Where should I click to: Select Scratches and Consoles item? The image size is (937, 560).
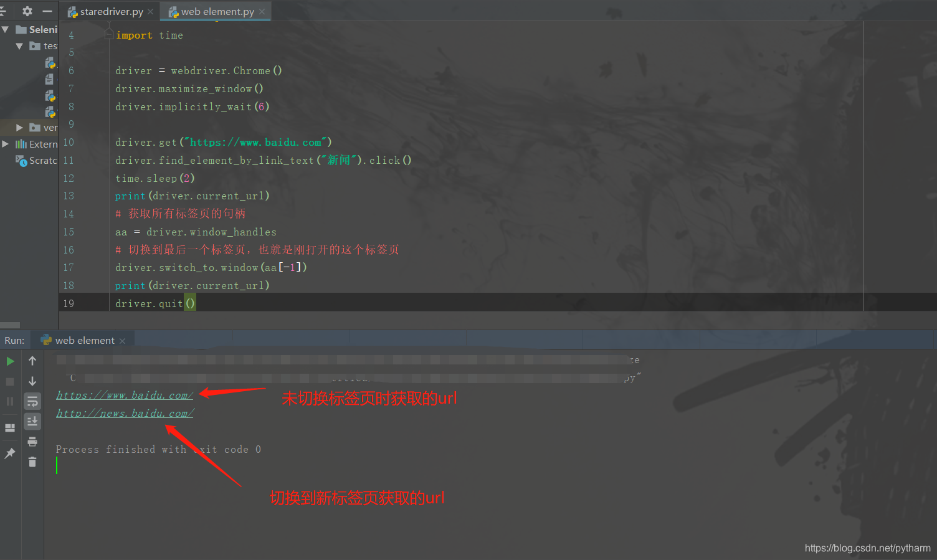point(37,161)
